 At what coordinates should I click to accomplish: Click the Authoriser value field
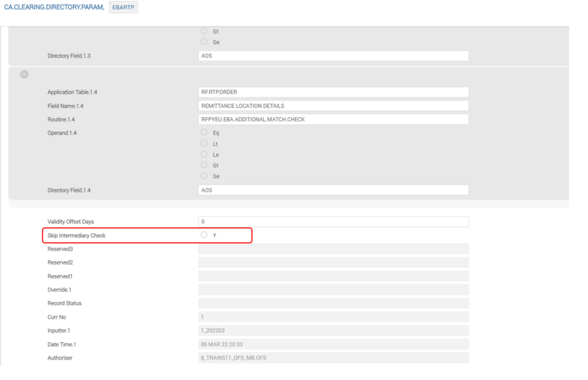tap(333, 357)
